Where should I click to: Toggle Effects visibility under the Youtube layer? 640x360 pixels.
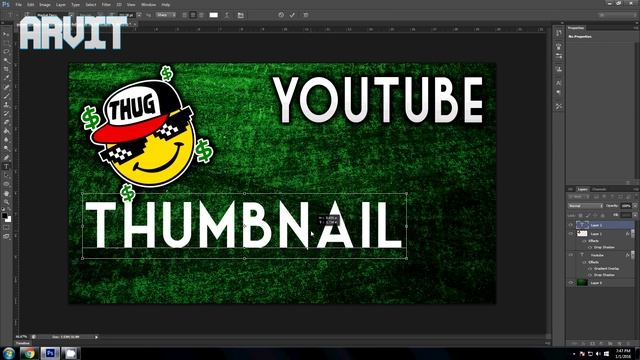(x=584, y=262)
